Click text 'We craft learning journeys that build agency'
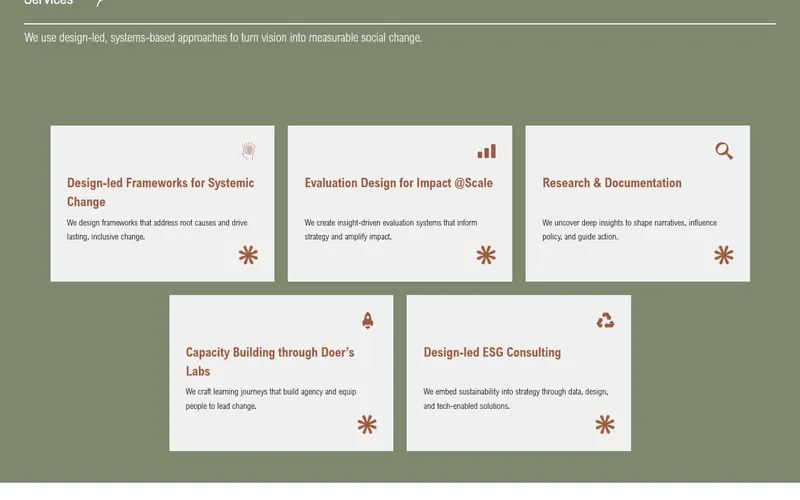800x500 pixels. pos(254,392)
